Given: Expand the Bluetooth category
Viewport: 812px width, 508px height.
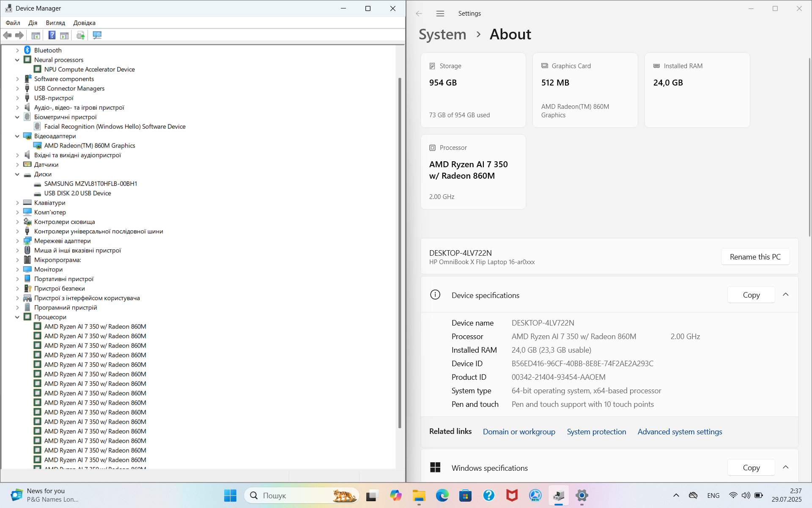Looking at the screenshot, I should point(17,50).
